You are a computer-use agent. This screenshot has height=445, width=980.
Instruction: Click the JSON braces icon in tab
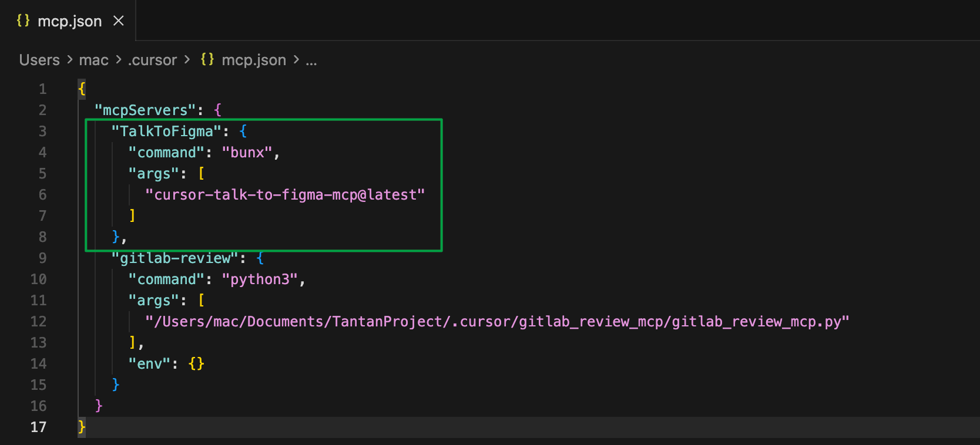click(23, 21)
